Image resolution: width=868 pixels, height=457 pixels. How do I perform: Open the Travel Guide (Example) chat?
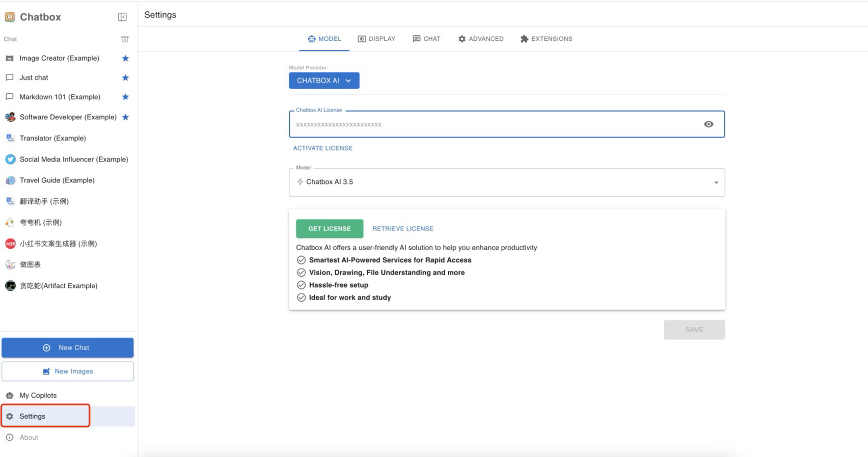(68, 180)
